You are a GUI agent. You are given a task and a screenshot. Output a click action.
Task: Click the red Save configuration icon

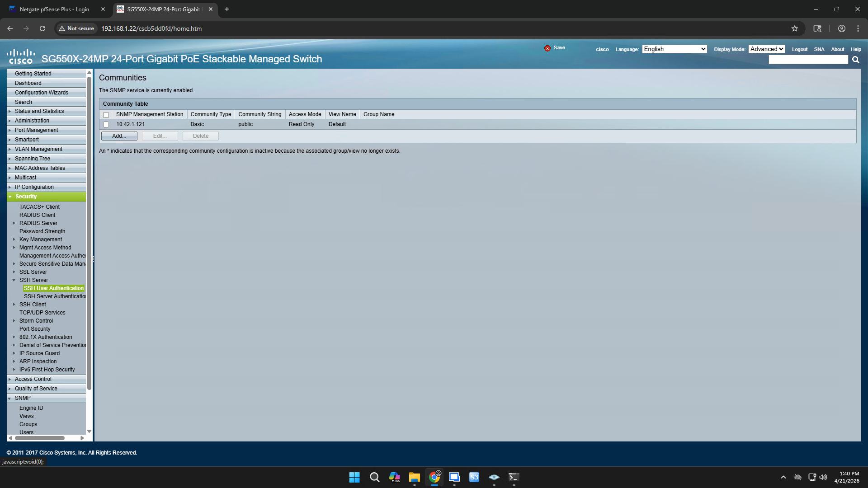547,48
